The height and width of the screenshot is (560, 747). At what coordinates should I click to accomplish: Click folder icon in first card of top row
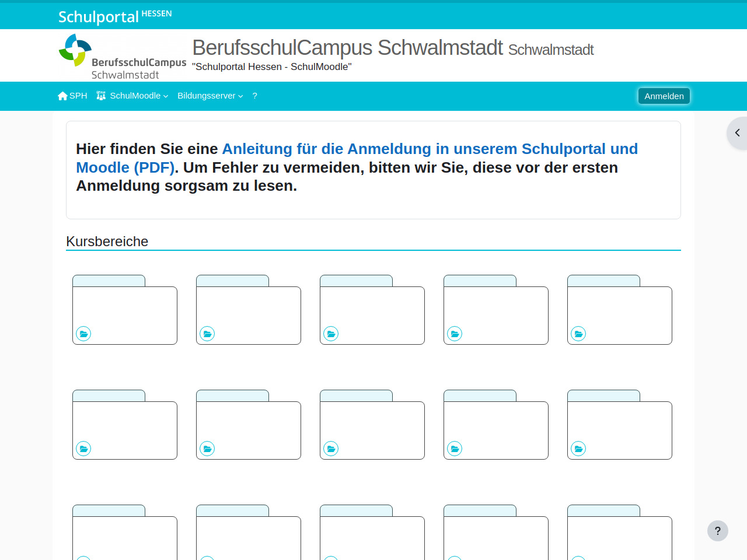click(x=83, y=334)
